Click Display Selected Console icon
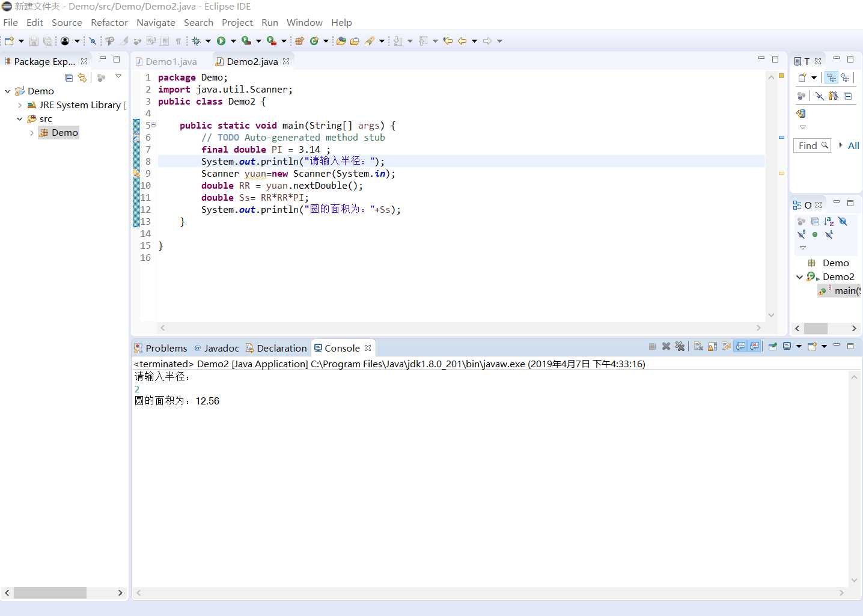The image size is (863, 616). pos(787,346)
